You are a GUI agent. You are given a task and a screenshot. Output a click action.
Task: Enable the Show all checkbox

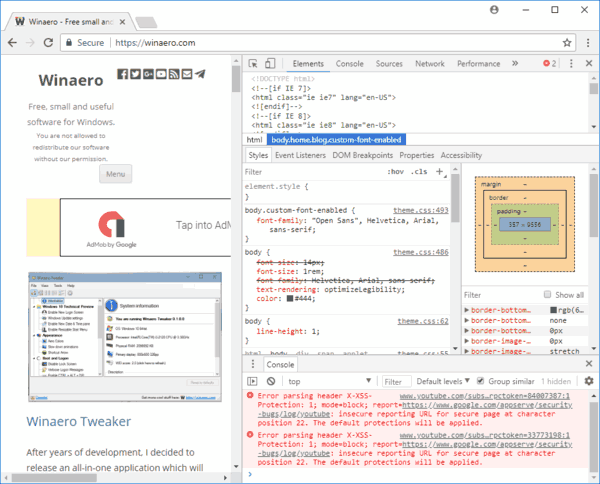tap(548, 294)
